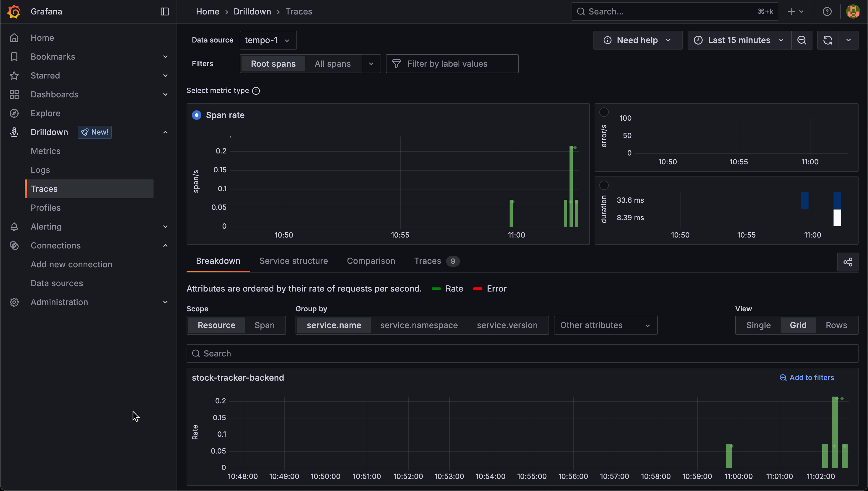868x491 pixels.
Task: Click the Alerting bell icon
Action: [x=14, y=227]
